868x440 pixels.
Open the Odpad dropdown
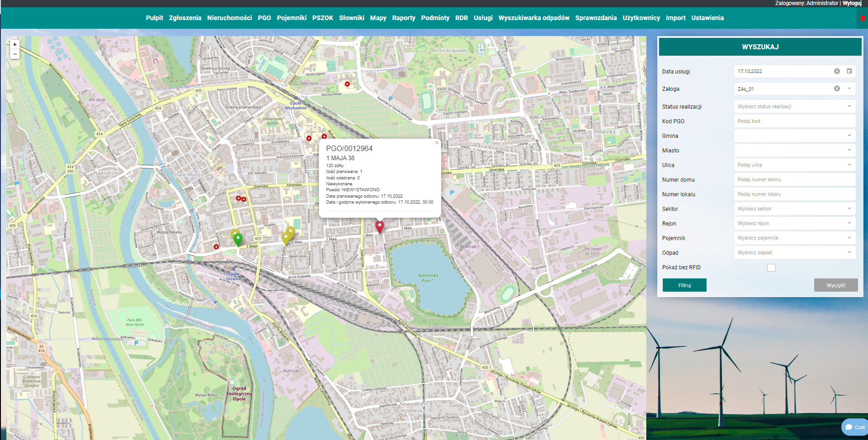795,252
